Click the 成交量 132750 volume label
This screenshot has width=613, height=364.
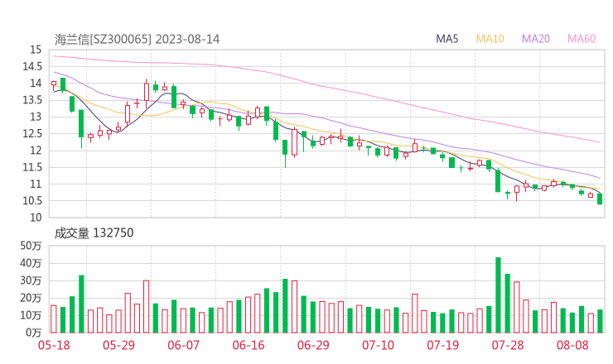click(94, 232)
